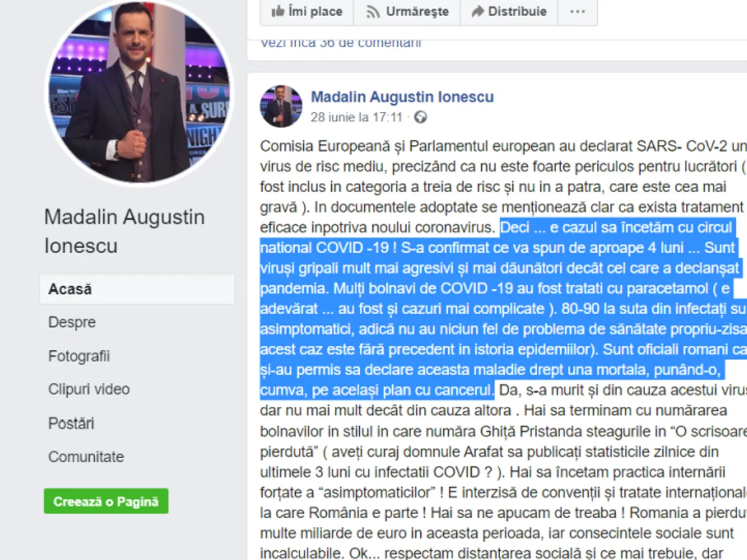Click the 28 iunie la 17:11 timestamp
This screenshot has height=560, width=747.
[357, 117]
